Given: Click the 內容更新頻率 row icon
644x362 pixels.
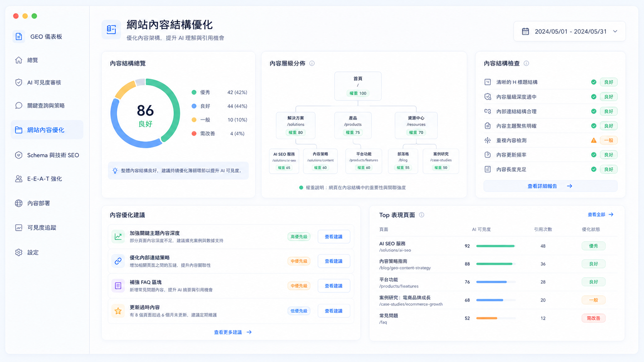Looking at the screenshot, I should pyautogui.click(x=488, y=155).
